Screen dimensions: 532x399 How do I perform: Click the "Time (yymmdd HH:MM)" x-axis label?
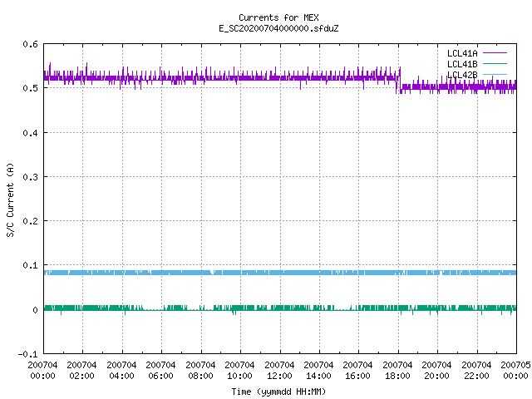pos(278,392)
